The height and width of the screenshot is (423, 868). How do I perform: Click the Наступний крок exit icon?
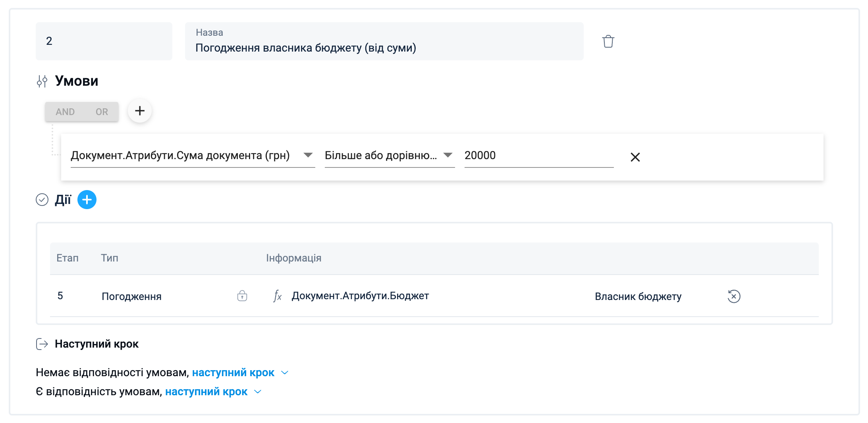pyautogui.click(x=42, y=344)
